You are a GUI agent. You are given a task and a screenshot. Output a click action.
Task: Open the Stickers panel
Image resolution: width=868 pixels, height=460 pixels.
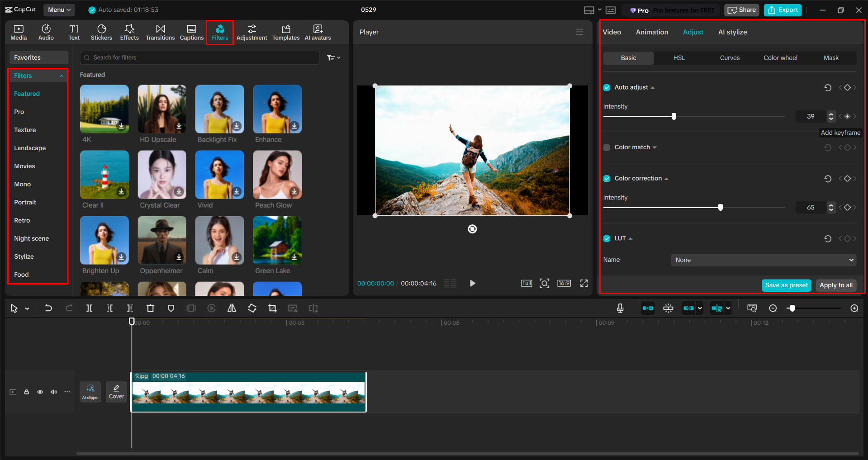click(101, 32)
